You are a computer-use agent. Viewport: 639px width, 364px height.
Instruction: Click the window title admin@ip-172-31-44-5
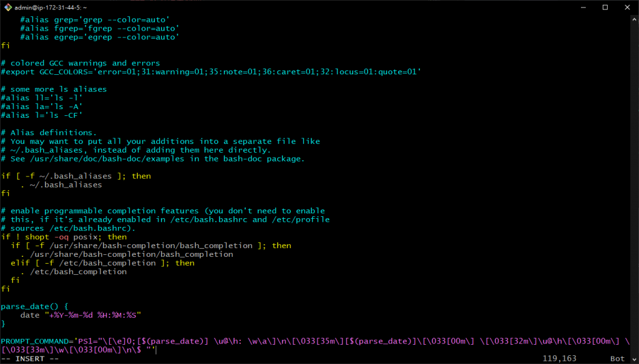pos(51,7)
